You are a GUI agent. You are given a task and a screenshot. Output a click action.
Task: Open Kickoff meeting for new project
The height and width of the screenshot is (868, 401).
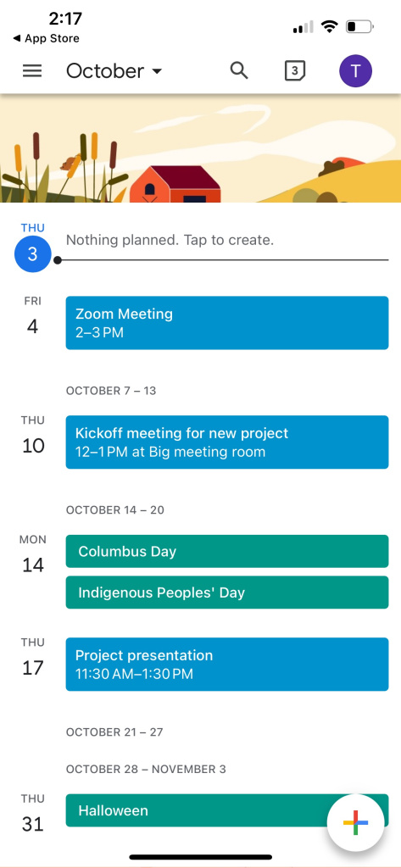[x=227, y=442]
